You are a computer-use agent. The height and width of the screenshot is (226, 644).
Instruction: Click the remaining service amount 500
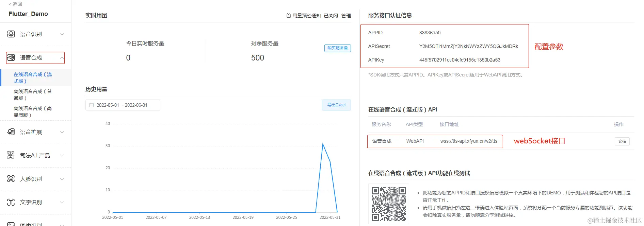258,58
